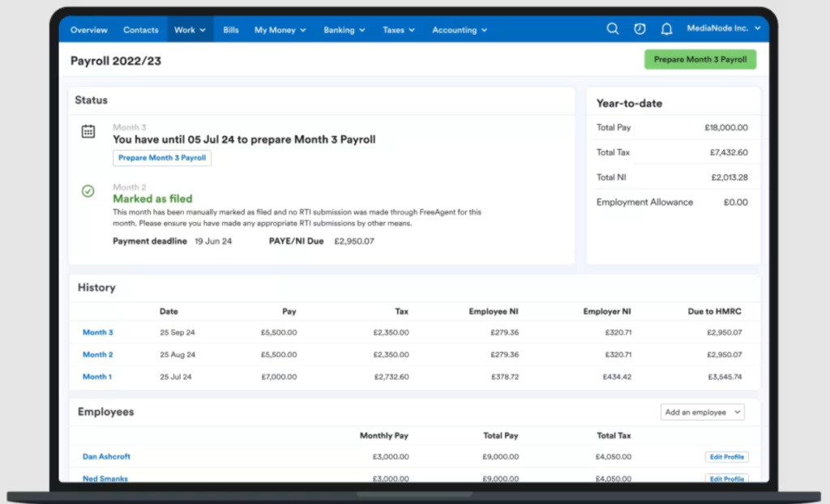Expand the Accounting menu
830x504 pixels.
pos(459,29)
